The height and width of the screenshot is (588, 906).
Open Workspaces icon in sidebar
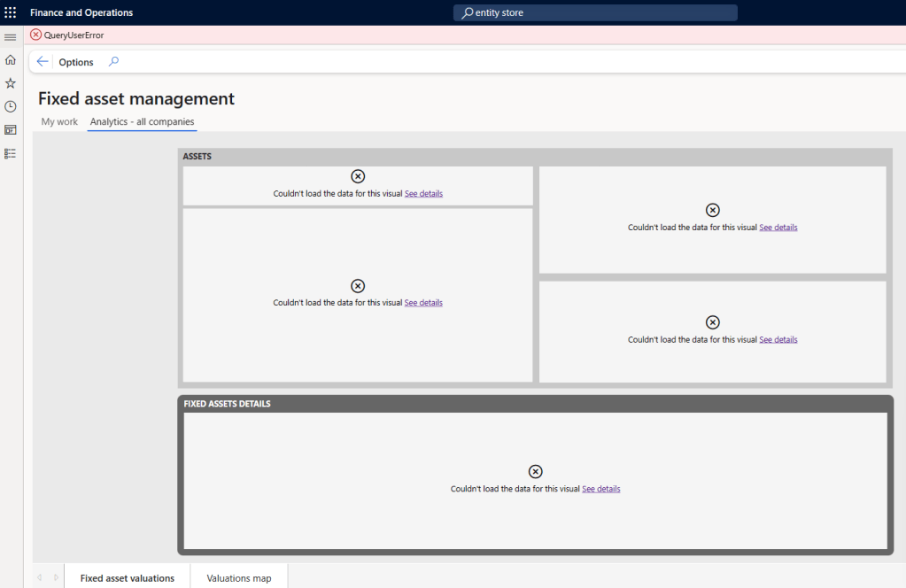(11, 129)
